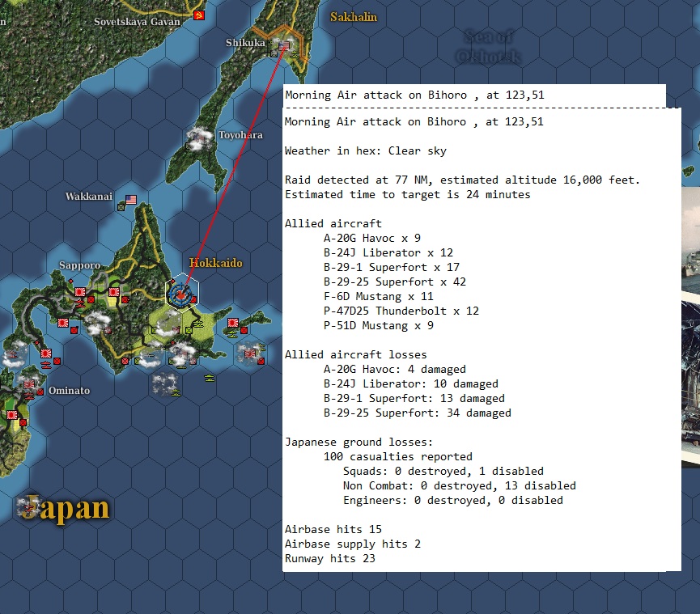This screenshot has height=614, width=700.
Task: Click 'A-20G Havoc x 9' entry
Action: pyautogui.click(x=372, y=239)
